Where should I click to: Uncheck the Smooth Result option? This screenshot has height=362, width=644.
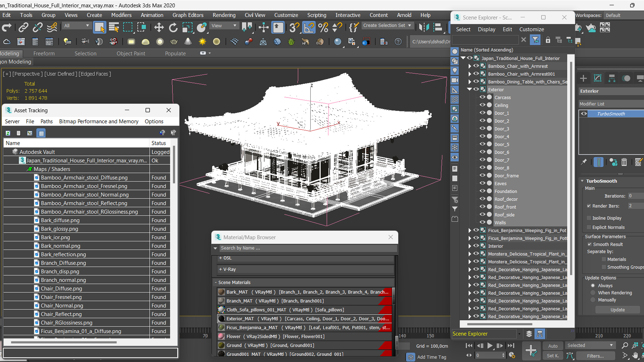click(x=589, y=244)
